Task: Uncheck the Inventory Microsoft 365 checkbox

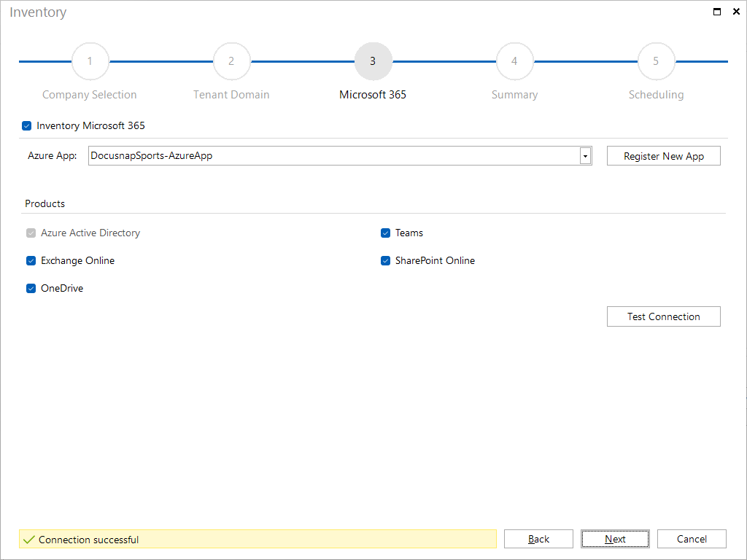Action: coord(27,125)
